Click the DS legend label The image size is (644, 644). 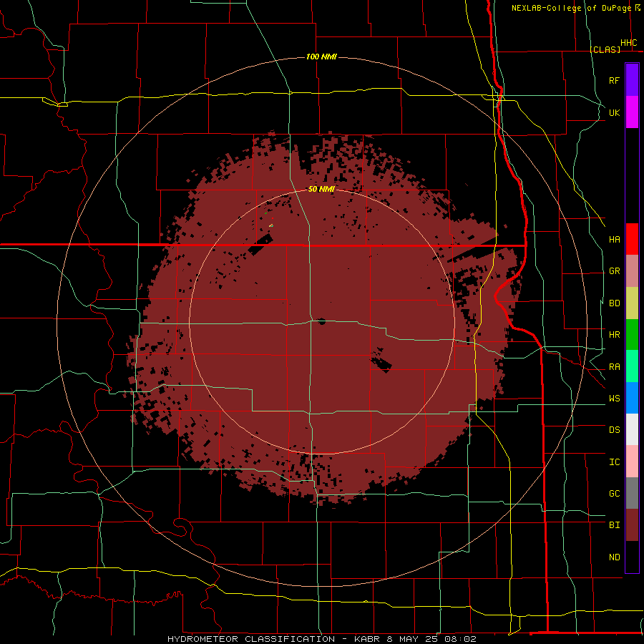(614, 430)
